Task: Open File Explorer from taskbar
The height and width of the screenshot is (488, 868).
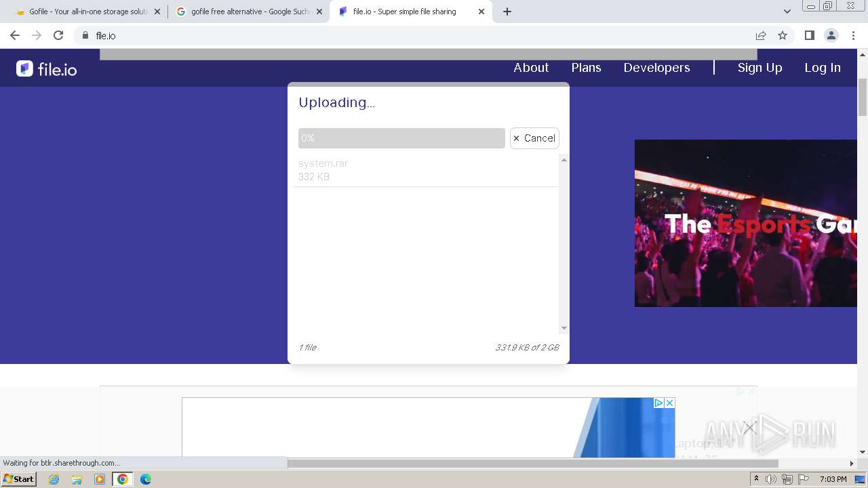Action: 77,479
